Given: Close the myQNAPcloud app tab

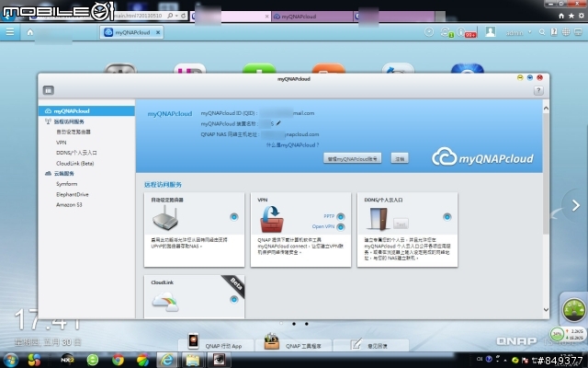Looking at the screenshot, I should pos(158,32).
